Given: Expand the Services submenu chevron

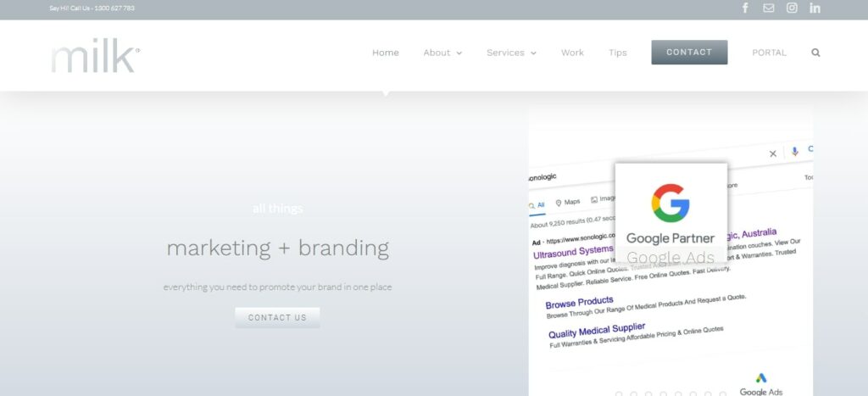Looking at the screenshot, I should 533,53.
